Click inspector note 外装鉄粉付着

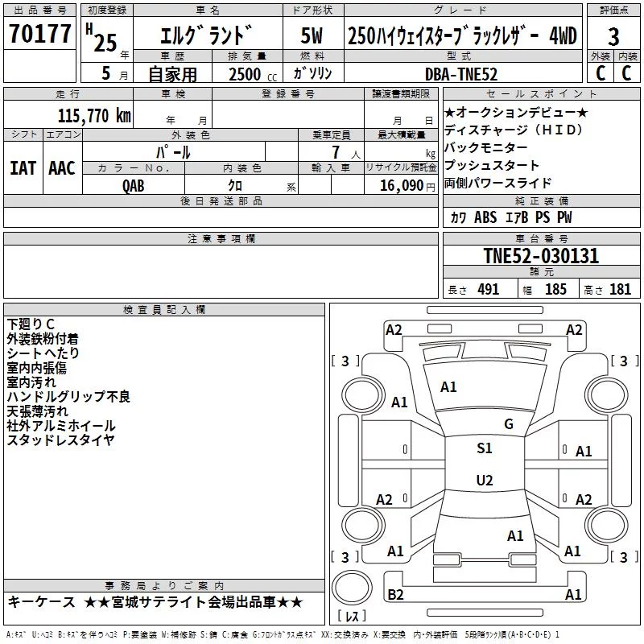(43, 339)
